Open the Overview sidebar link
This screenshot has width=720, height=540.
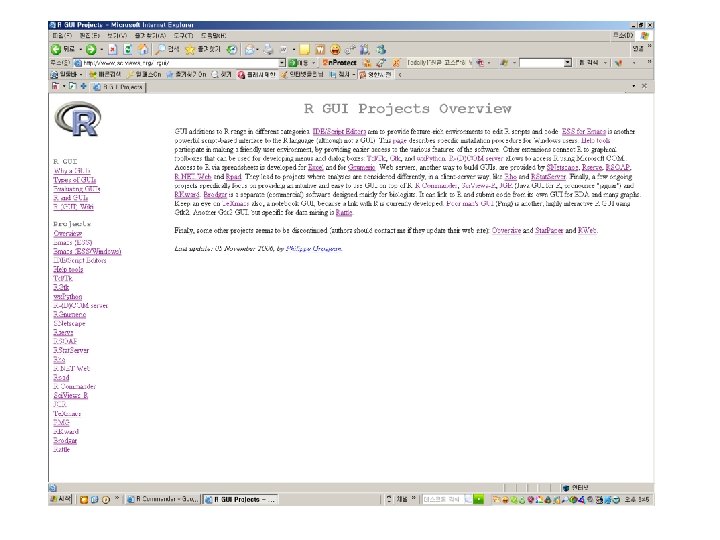click(x=68, y=233)
